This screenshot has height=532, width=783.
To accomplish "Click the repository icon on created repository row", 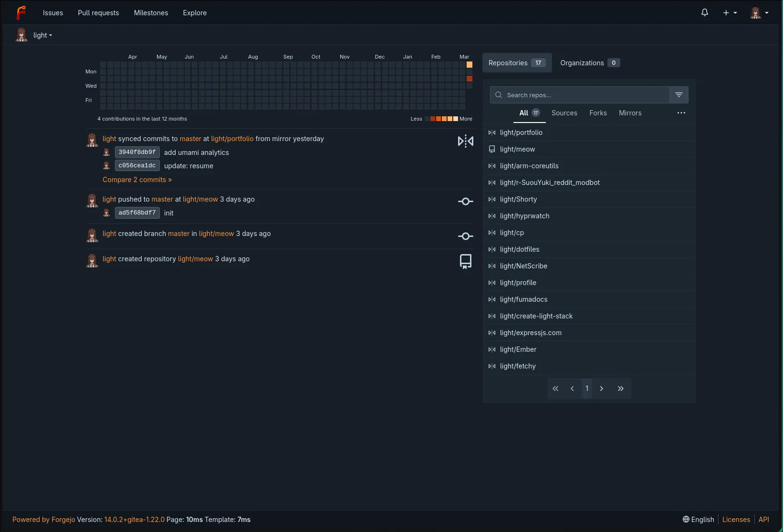I will 465,261.
